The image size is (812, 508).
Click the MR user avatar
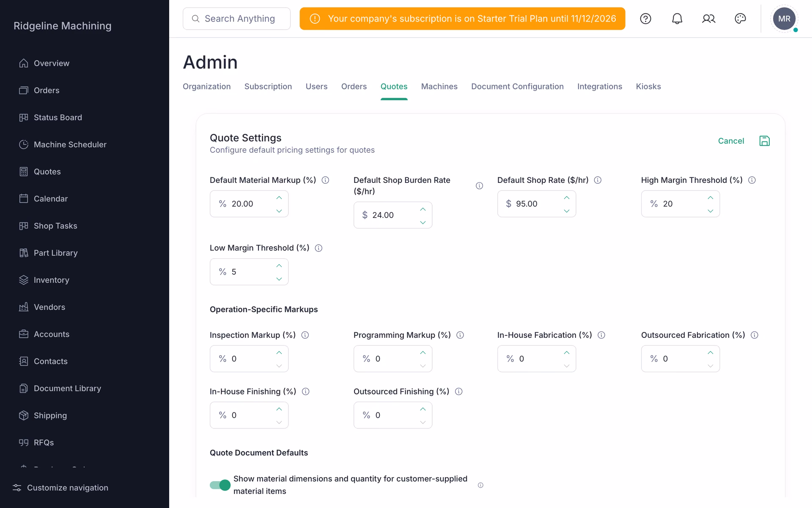coord(784,19)
